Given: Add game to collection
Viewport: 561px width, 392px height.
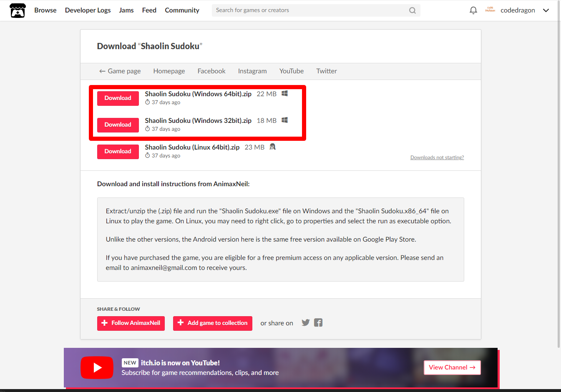Looking at the screenshot, I should tap(213, 323).
